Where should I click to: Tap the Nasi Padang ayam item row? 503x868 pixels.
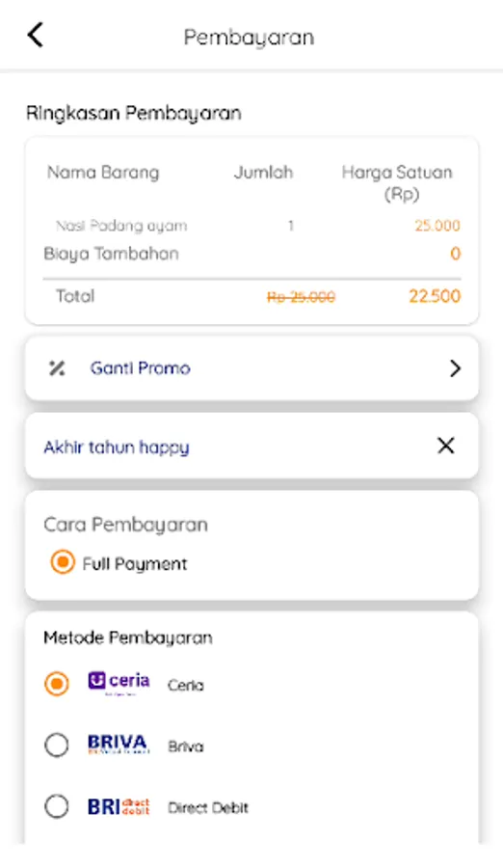pyautogui.click(x=251, y=226)
